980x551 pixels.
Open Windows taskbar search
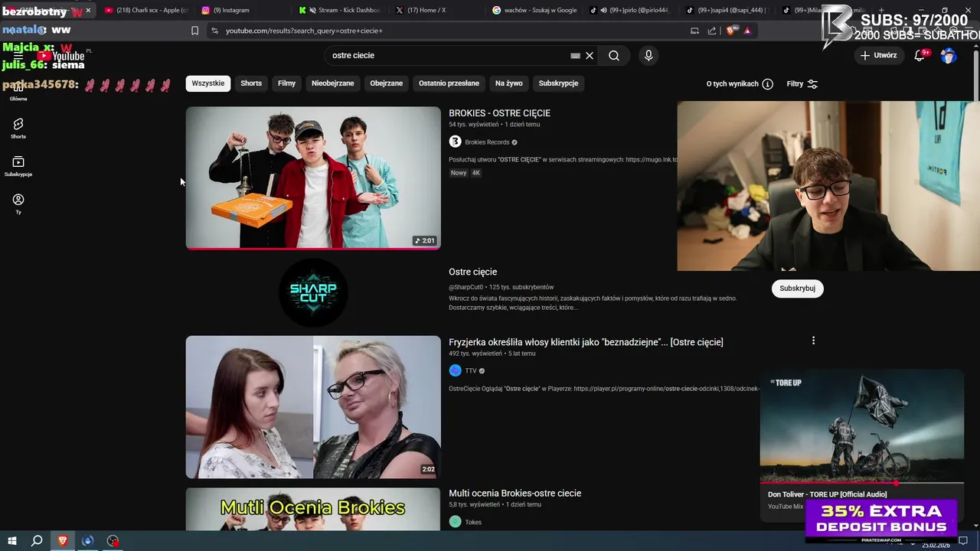pos(37,541)
